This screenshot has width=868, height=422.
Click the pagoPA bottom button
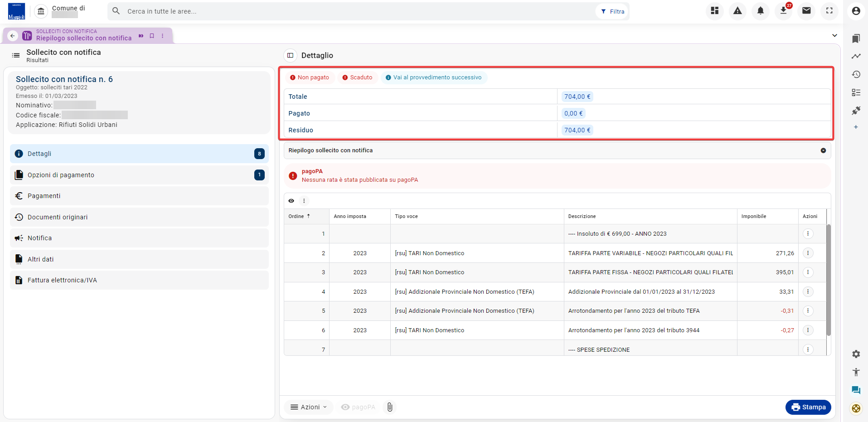(358, 407)
